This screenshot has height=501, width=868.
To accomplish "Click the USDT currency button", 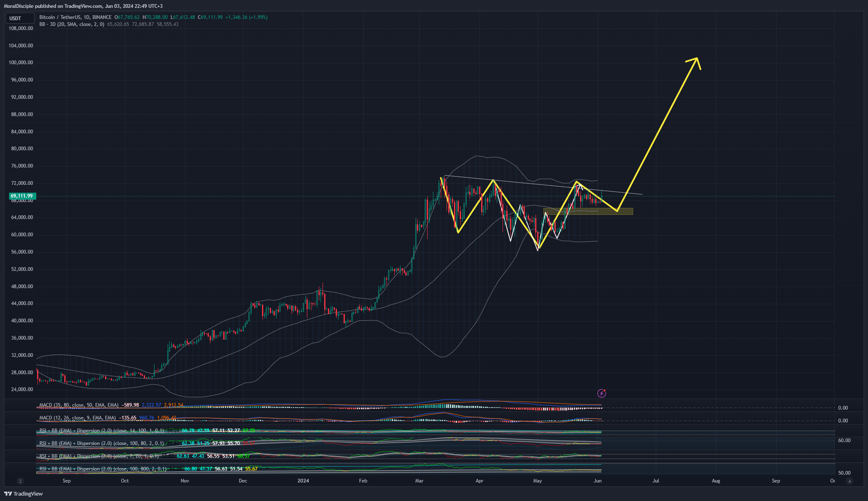I will (19, 18).
